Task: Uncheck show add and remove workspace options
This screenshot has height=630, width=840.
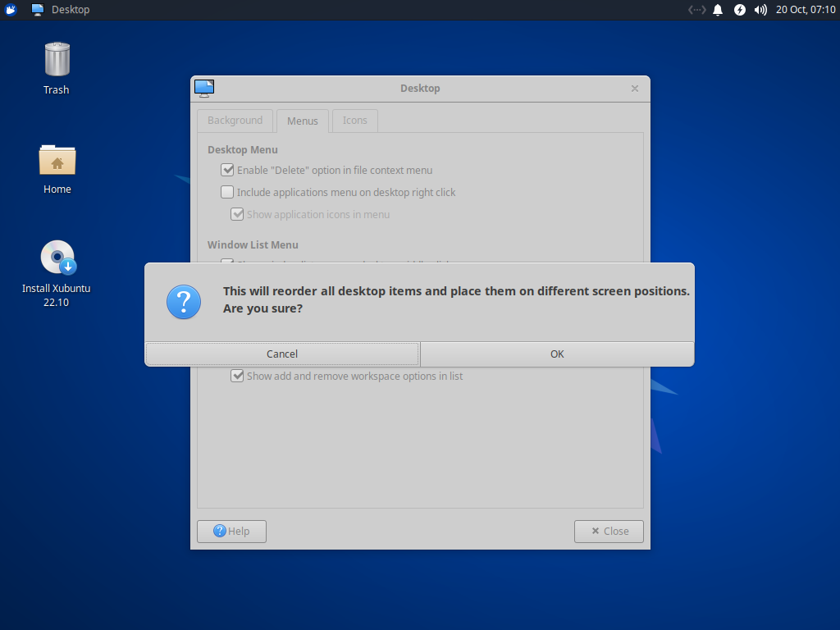Action: [238, 375]
